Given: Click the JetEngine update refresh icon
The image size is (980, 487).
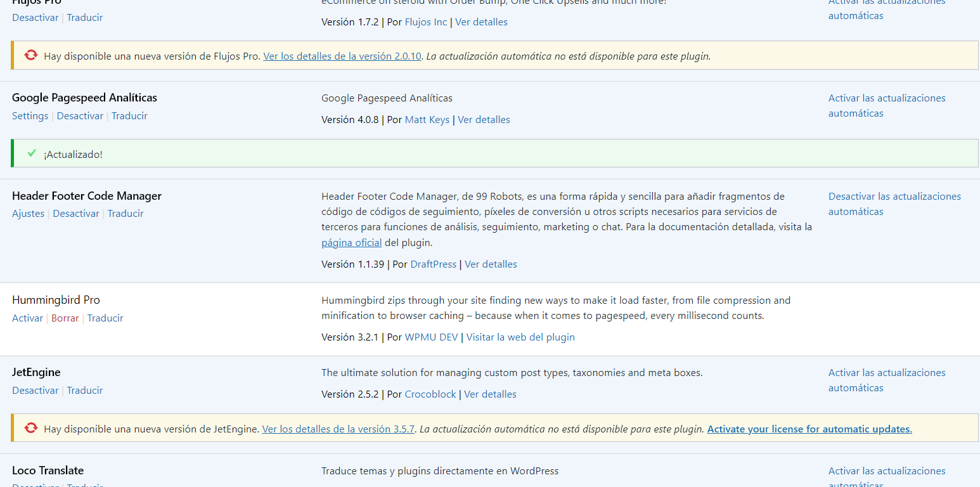Looking at the screenshot, I should pyautogui.click(x=31, y=428).
